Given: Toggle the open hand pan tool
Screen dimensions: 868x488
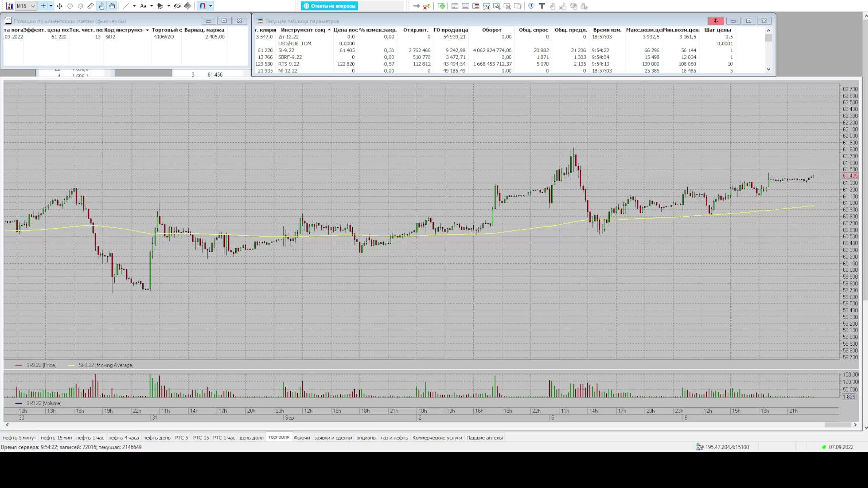Looking at the screenshot, I should pyautogui.click(x=112, y=6).
